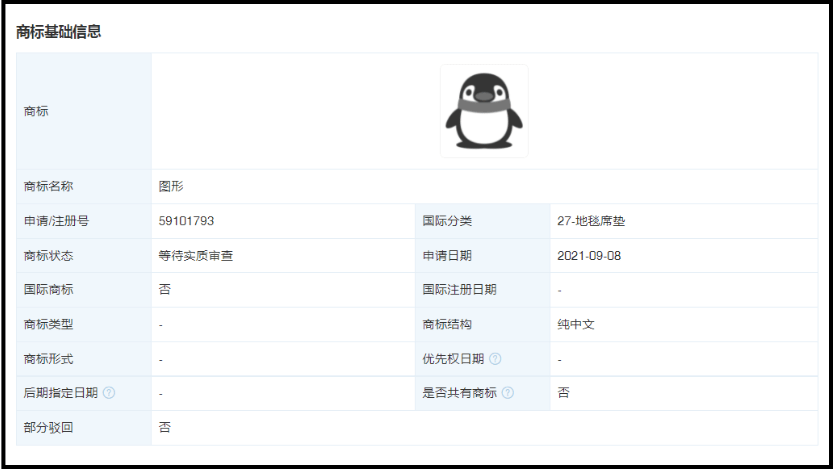Click the 图形 trademark name value

[171, 187]
